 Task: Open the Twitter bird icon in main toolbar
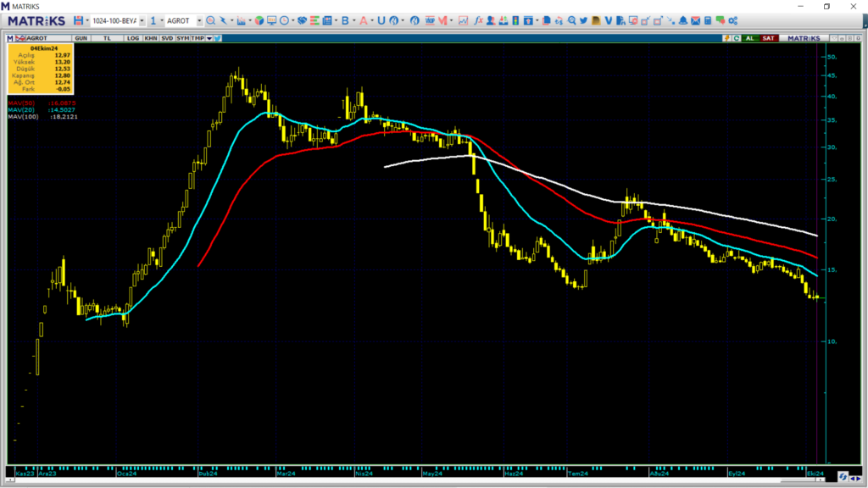tap(583, 20)
